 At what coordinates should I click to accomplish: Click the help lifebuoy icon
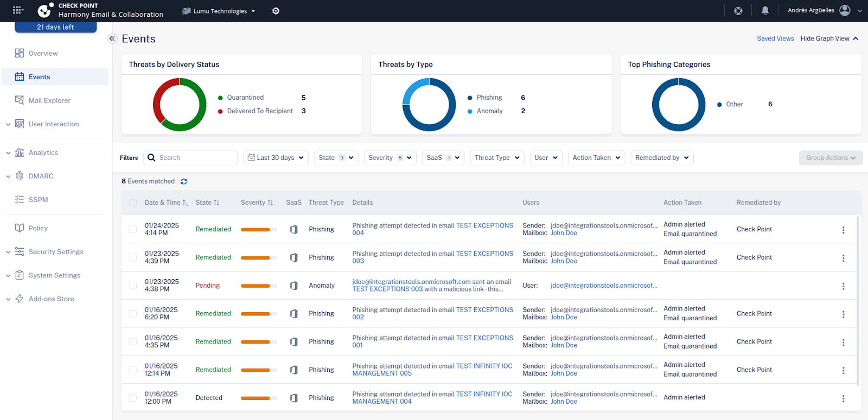(738, 11)
